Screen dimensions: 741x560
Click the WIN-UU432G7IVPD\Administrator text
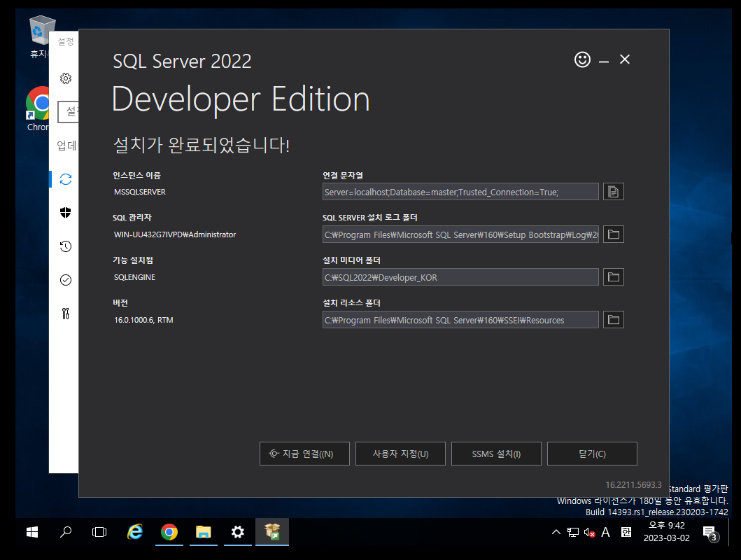pyautogui.click(x=175, y=234)
